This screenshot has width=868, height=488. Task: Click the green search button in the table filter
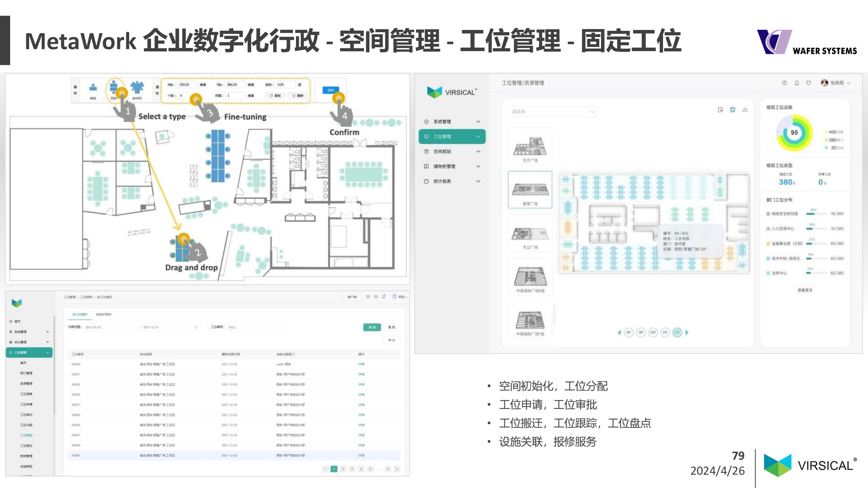click(372, 327)
